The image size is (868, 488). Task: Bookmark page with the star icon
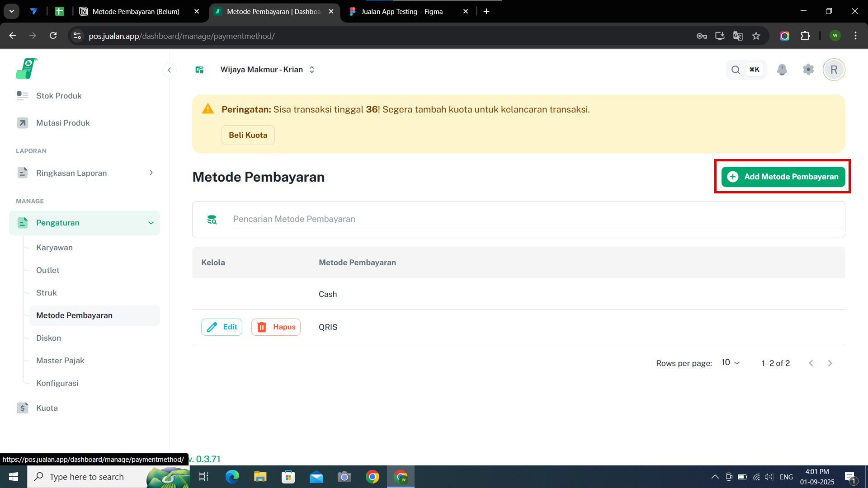(x=756, y=36)
